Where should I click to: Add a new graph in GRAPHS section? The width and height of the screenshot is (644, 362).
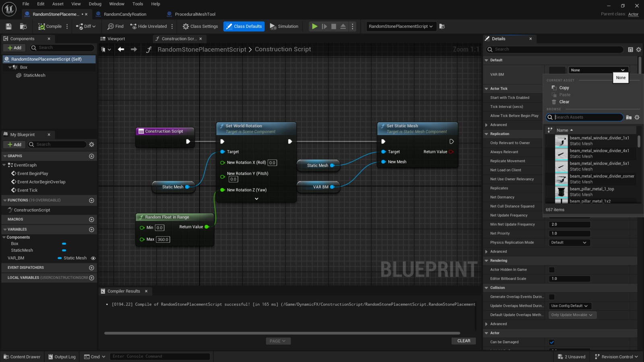point(91,156)
